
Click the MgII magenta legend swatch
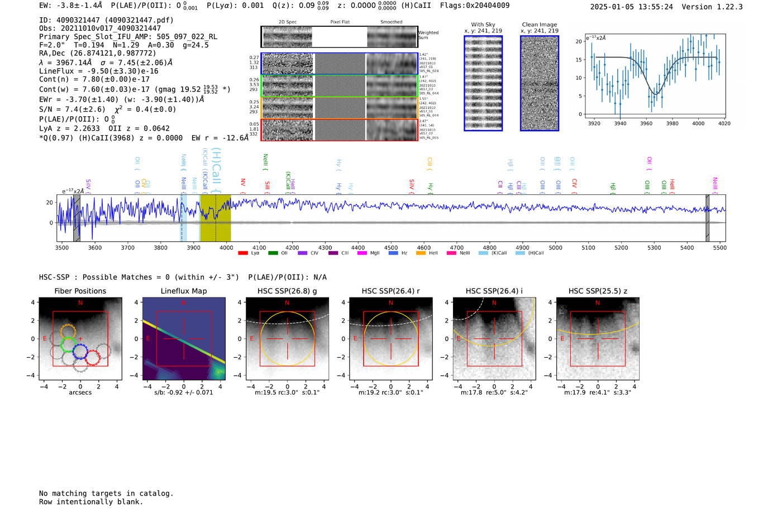363,253
